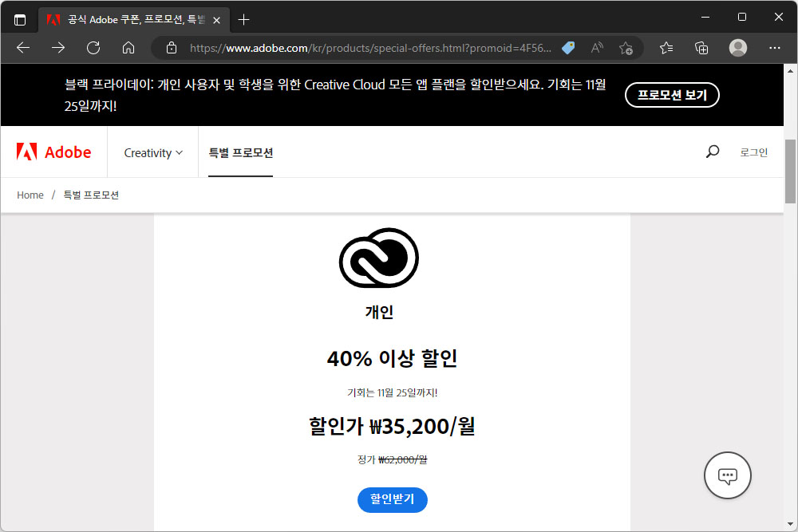
Task: Click 특별 프로모션 in breadcrumb trail
Action: click(91, 195)
